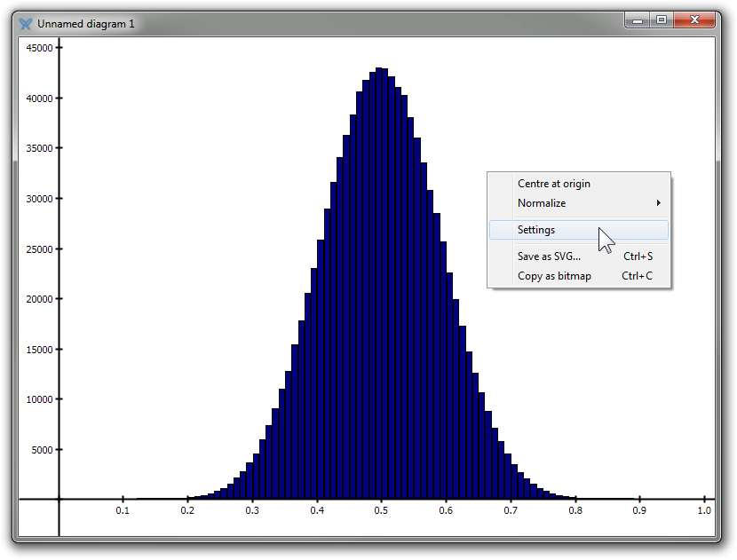
Task: Click the origin where the axes intersect
Action: click(x=59, y=499)
